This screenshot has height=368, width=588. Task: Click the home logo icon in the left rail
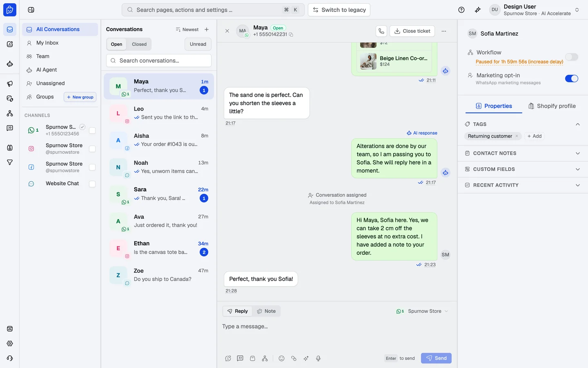tap(10, 10)
